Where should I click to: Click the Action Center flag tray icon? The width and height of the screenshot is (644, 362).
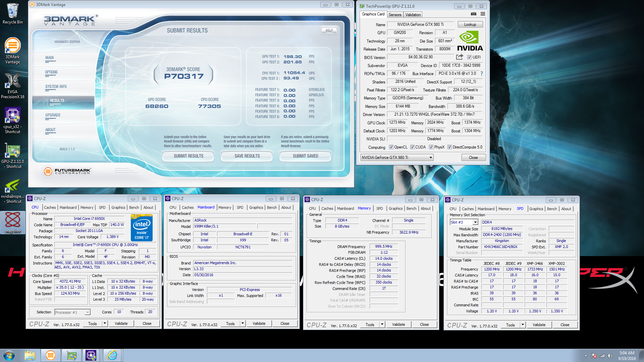coord(594,356)
